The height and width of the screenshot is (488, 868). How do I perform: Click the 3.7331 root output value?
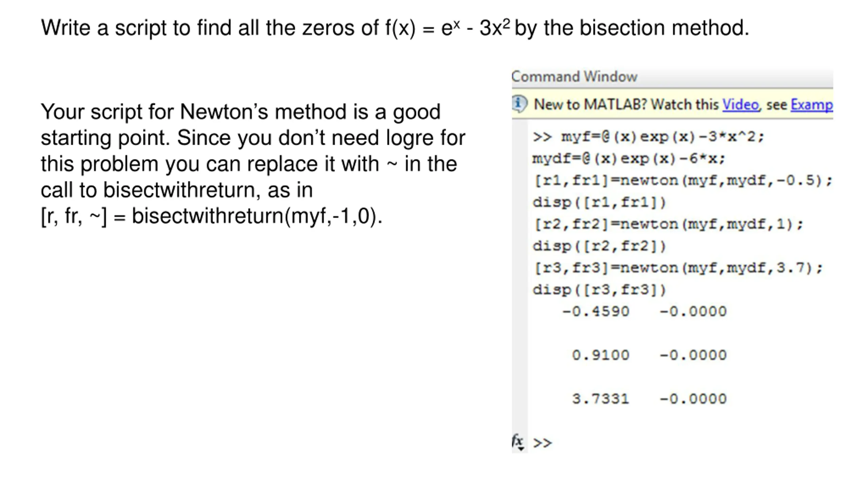(x=600, y=399)
